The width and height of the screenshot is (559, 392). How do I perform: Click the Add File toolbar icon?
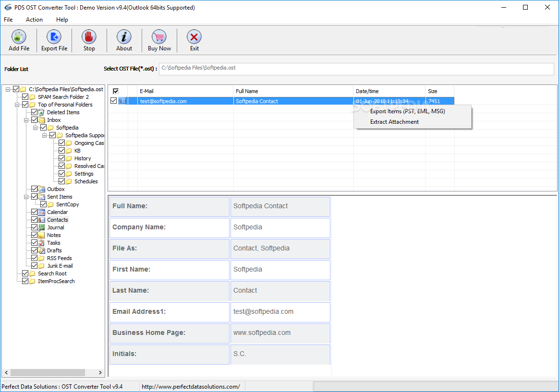(19, 36)
